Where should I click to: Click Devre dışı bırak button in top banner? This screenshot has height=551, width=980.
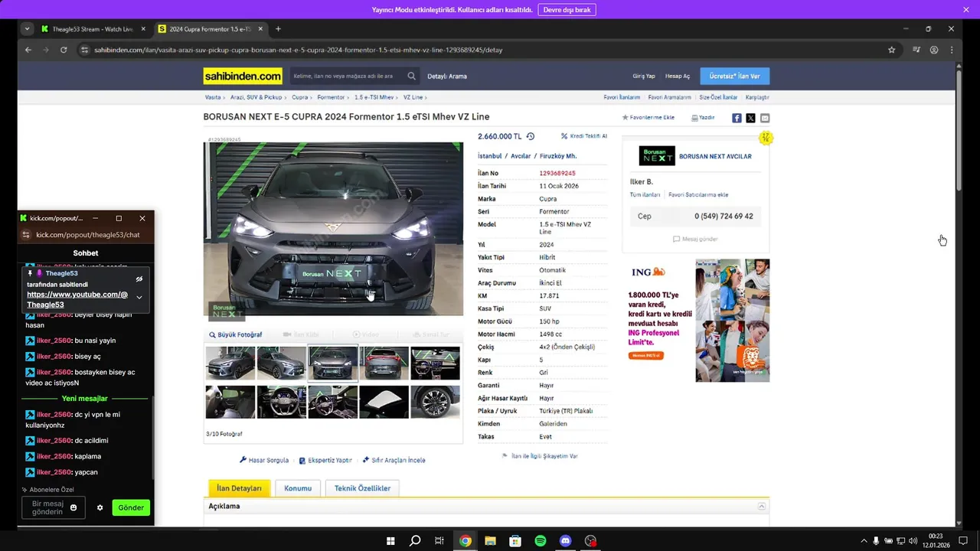point(567,10)
